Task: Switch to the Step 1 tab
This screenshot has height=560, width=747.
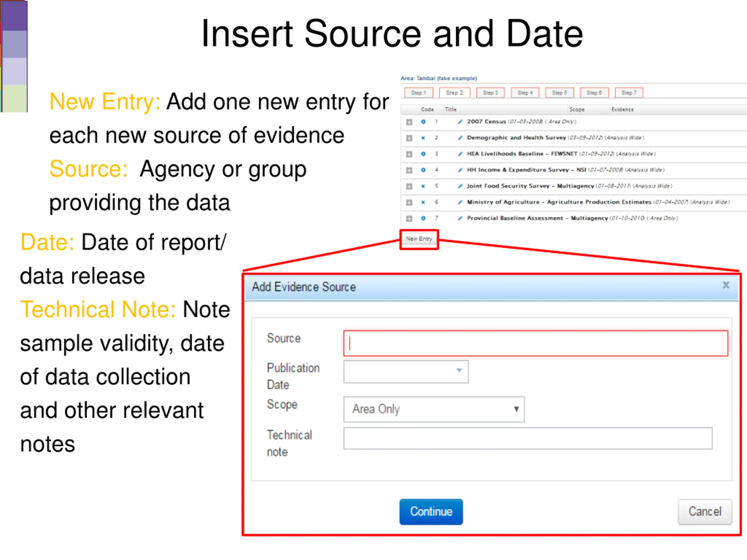Action: point(418,92)
